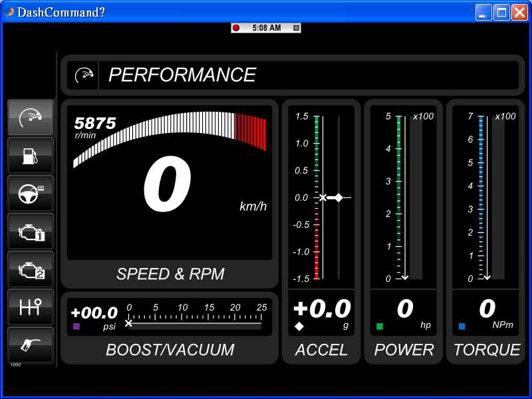Open the gear shifter sidebar icon
Viewport: 532px width, 399px height.
coord(31,307)
